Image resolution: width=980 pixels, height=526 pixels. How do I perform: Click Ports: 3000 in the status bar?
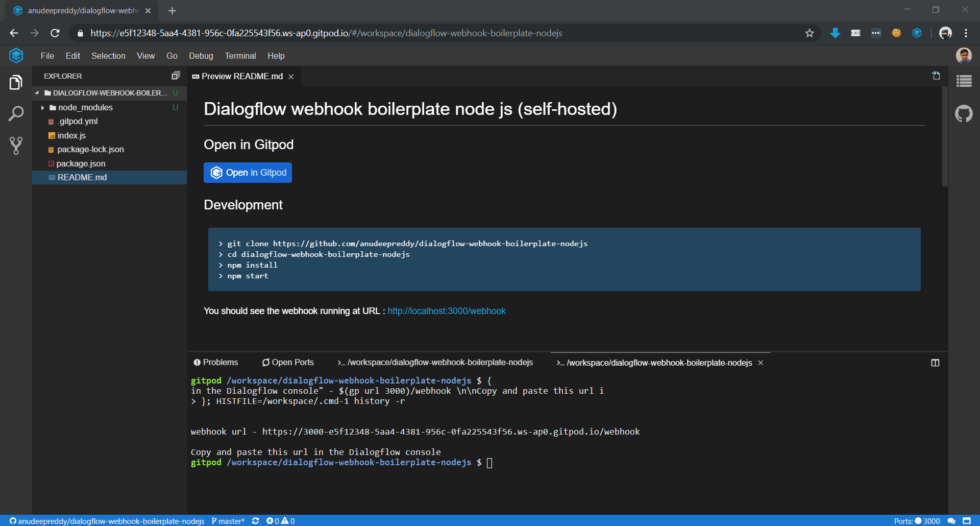(x=917, y=521)
